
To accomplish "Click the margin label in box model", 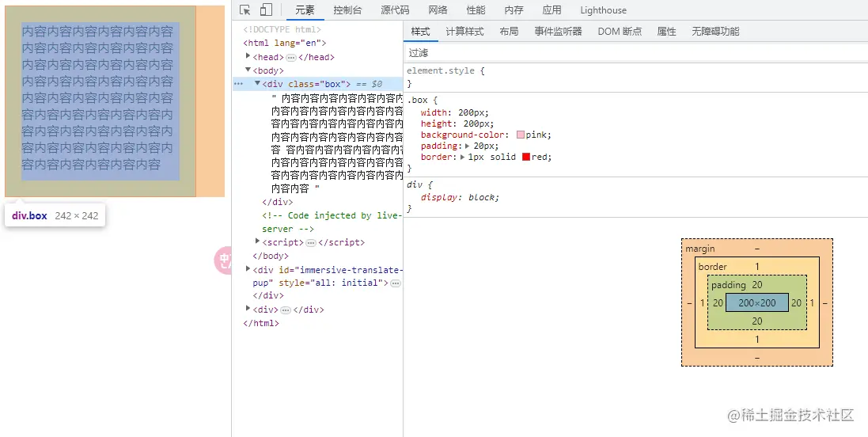I will point(700,249).
